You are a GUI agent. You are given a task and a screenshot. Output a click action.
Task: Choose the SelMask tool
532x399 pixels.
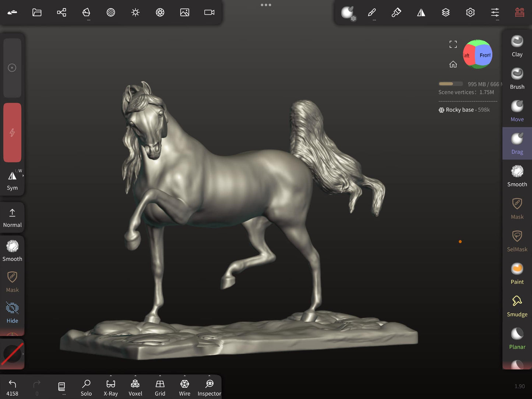pos(517,241)
